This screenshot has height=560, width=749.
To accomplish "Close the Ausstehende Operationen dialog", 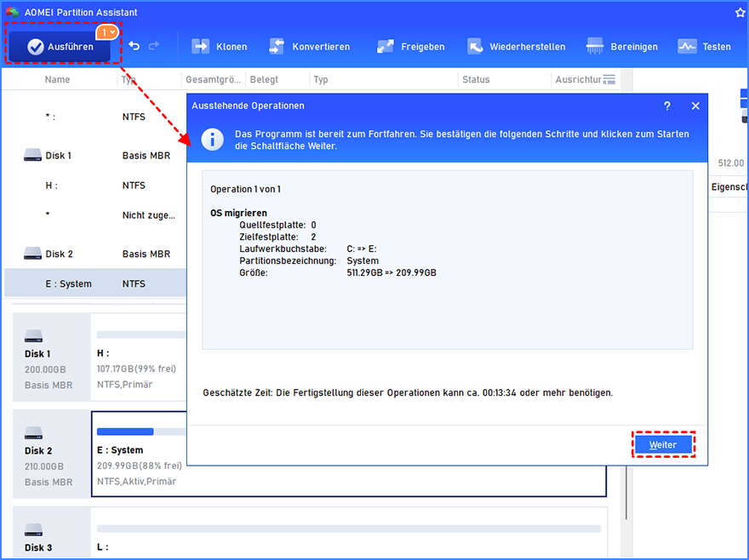I will coord(695,106).
